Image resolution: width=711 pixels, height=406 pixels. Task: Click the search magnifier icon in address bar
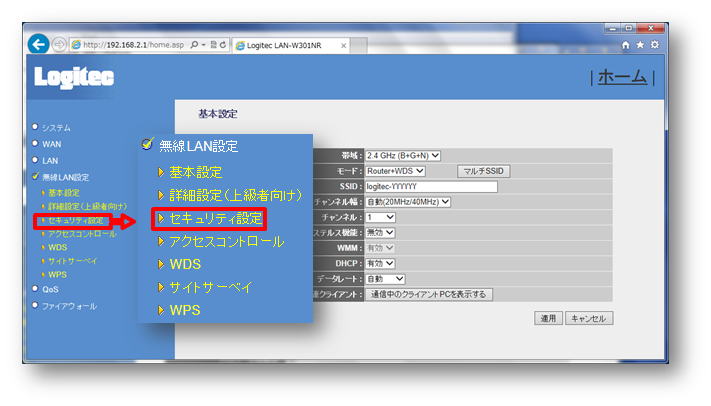coord(195,44)
